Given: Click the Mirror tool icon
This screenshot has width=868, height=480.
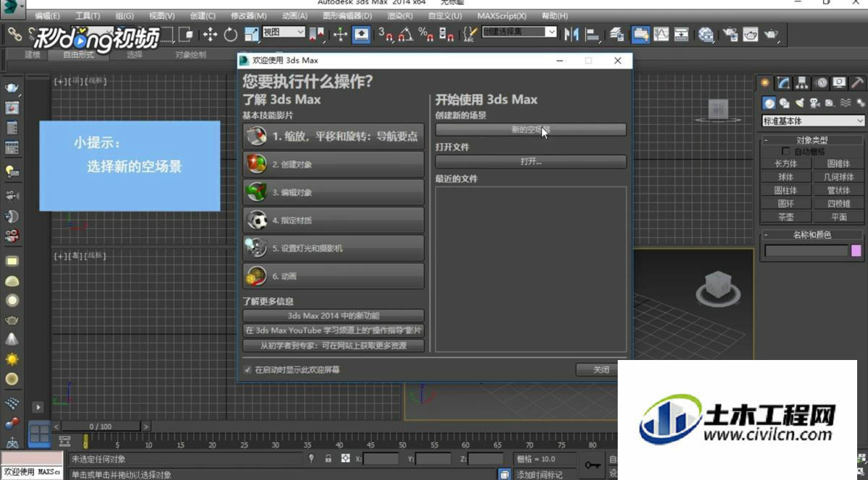Looking at the screenshot, I should [572, 34].
